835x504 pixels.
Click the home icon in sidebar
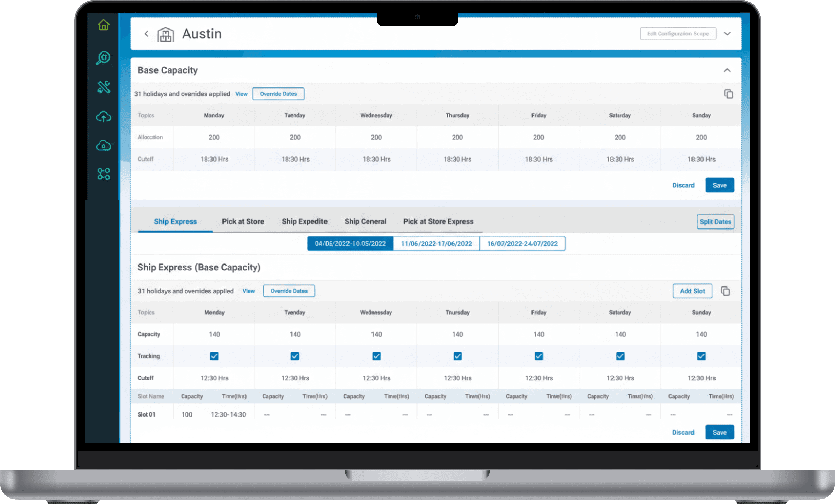tap(103, 25)
